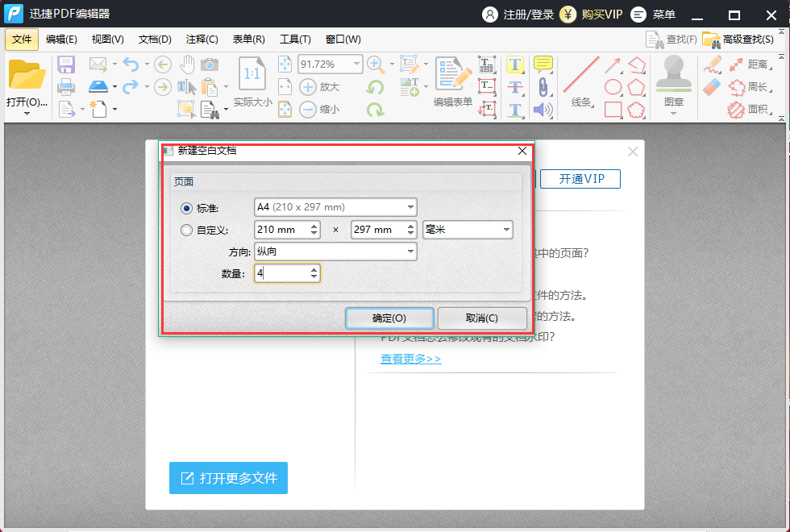Screen dimensions: 790x532
Task: Increase the page count stepper
Action: pos(314,269)
